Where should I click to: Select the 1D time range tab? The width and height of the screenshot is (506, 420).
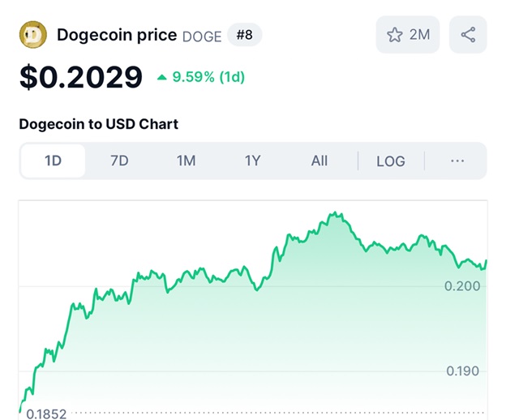point(53,161)
